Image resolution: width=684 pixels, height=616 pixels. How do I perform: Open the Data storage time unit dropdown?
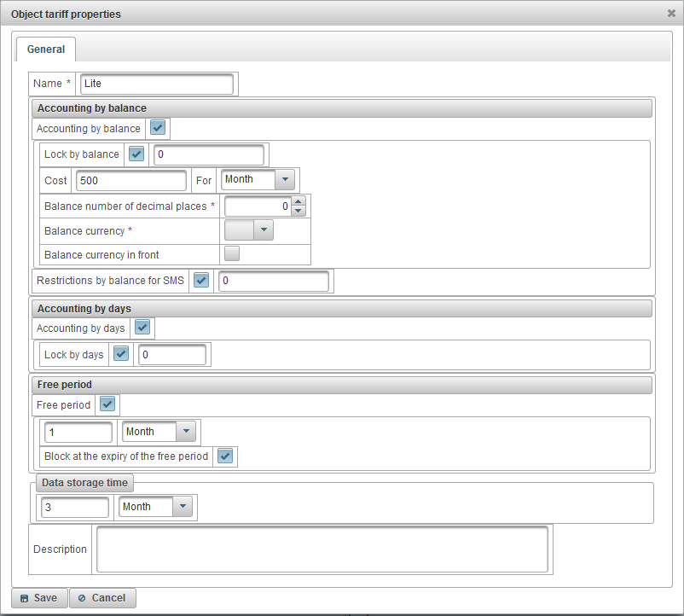(183, 507)
